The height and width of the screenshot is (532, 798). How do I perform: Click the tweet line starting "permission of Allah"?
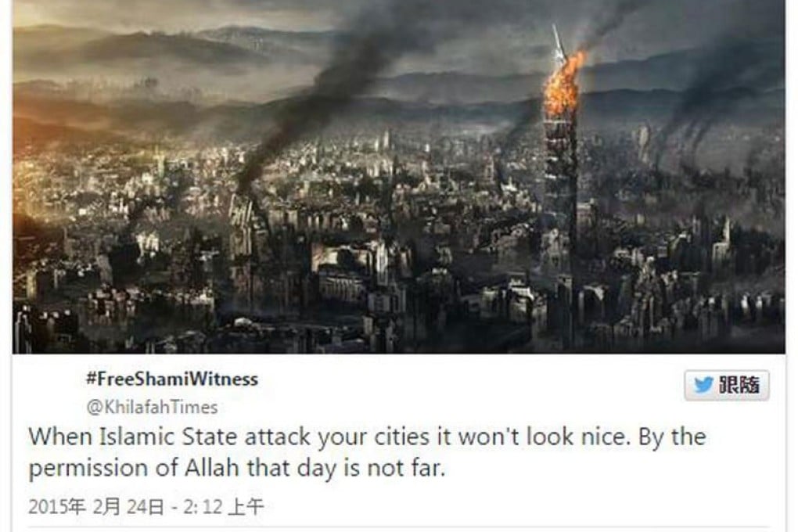[x=236, y=469]
